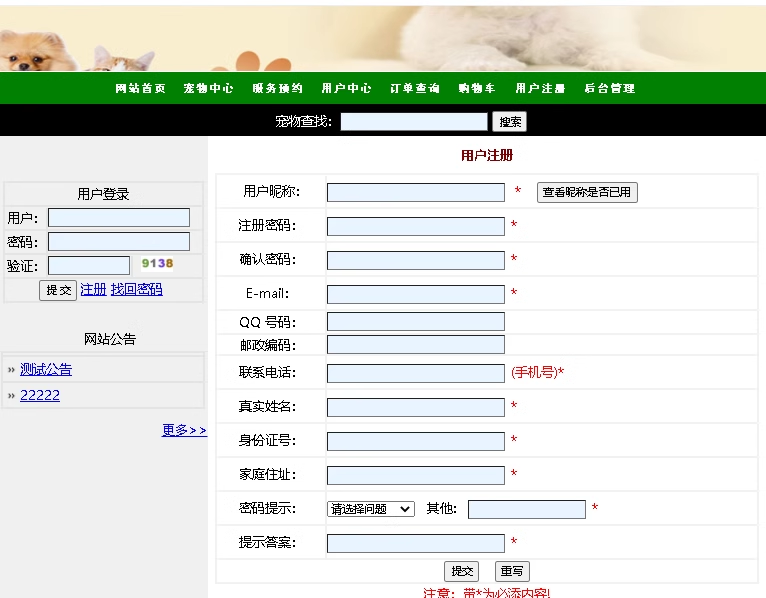Click 用户注册 in the navigation bar
Screen dimensions: 766x598
(540, 88)
